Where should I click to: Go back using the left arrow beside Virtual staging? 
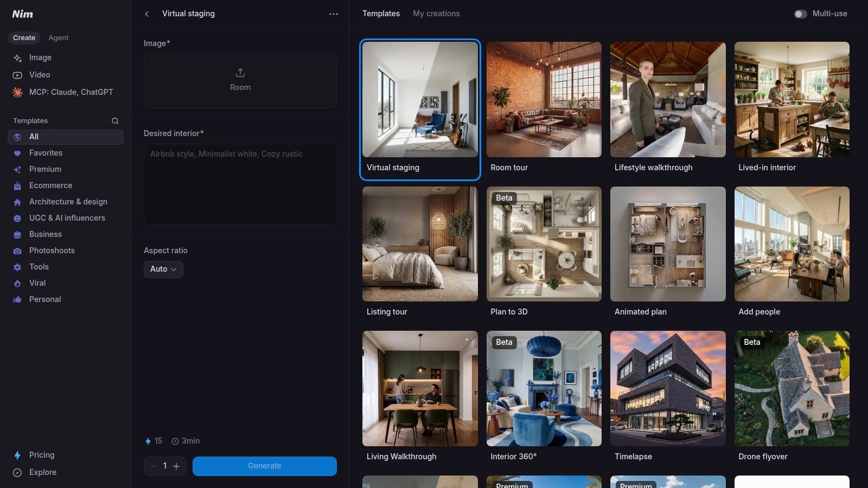tap(146, 14)
